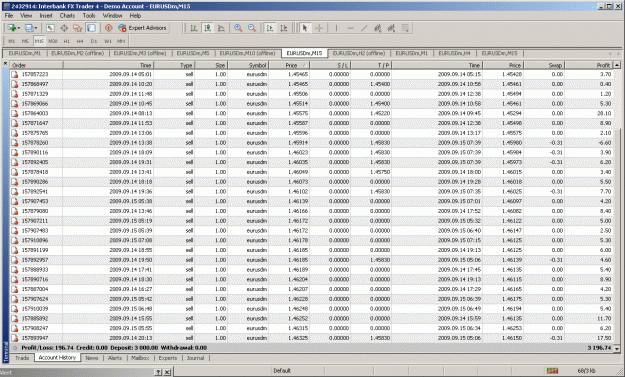
Task: Open the New Order icon
Action: tap(109, 28)
